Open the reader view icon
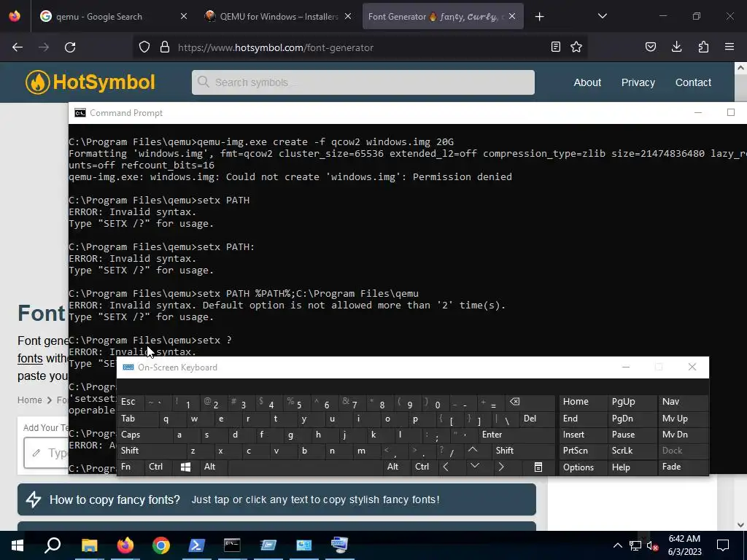Image resolution: width=747 pixels, height=560 pixels. point(555,47)
